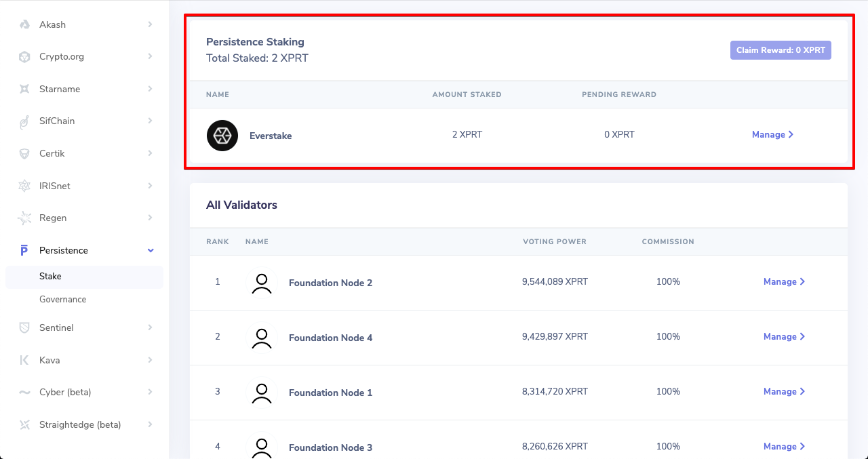868x459 pixels.
Task: Click the Total Staked: 2 XPRT text
Action: pyautogui.click(x=257, y=58)
